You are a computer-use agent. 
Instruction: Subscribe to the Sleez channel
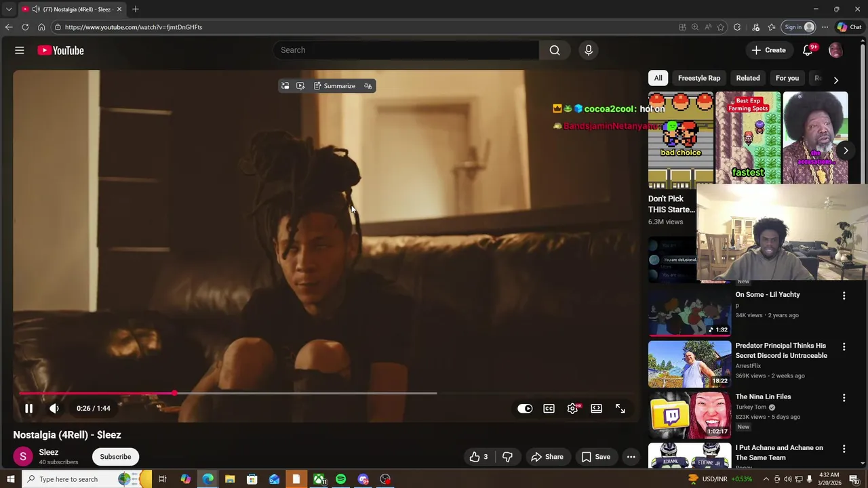(115, 457)
